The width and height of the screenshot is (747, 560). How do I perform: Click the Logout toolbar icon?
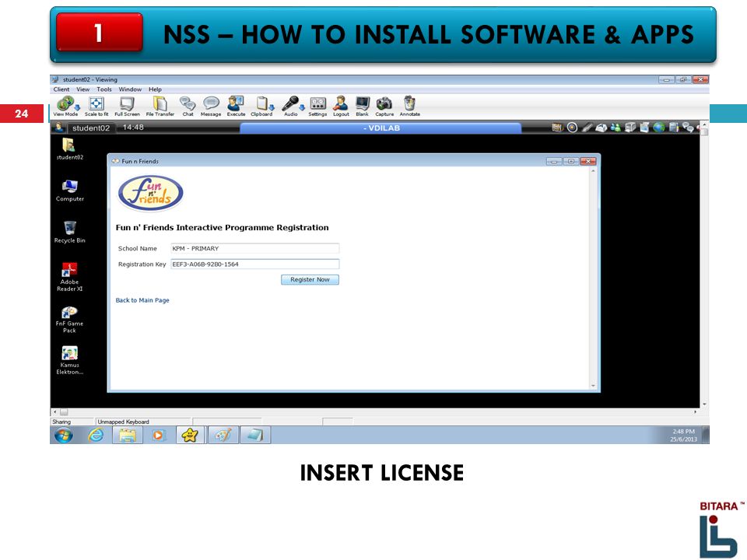coord(341,107)
